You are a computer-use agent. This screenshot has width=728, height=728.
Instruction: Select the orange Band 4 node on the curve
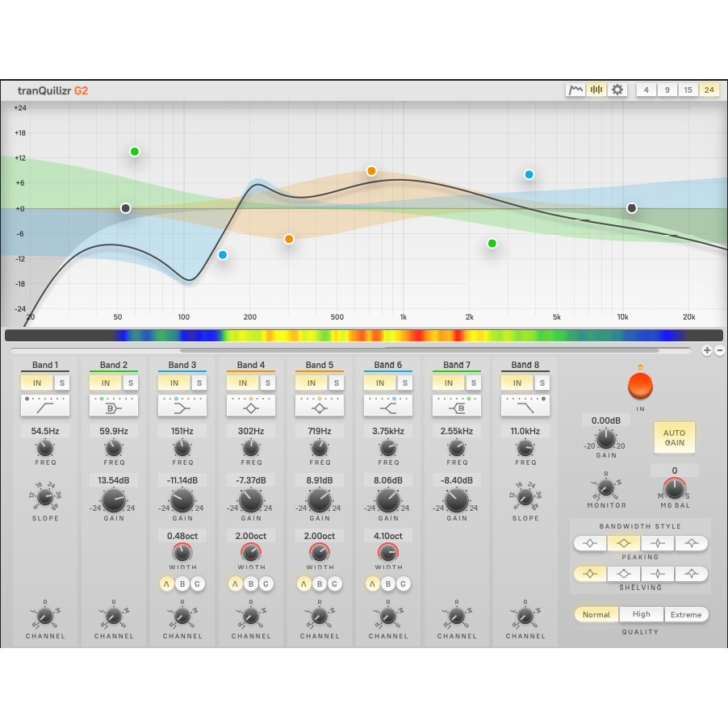coord(289,239)
